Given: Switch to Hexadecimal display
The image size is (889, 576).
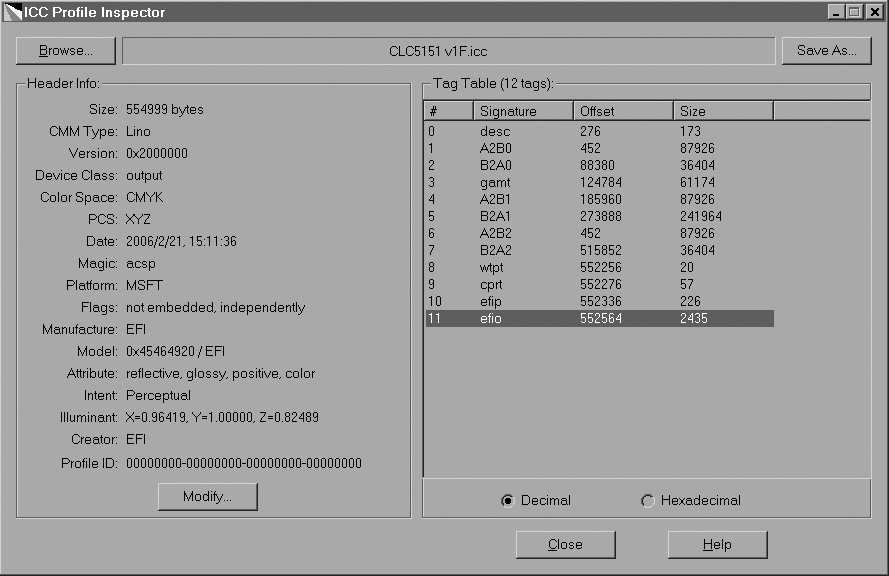Looking at the screenshot, I should (x=691, y=501).
